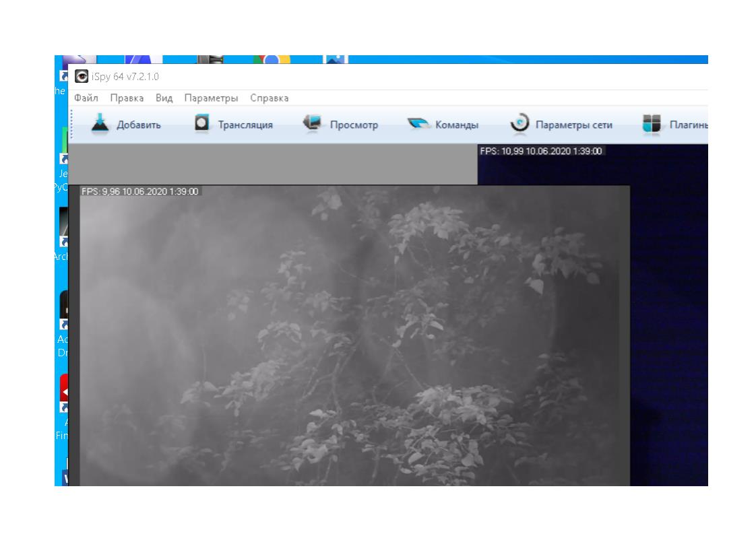
Task: Click the Команды icon in toolbar
Action: pyautogui.click(x=418, y=124)
